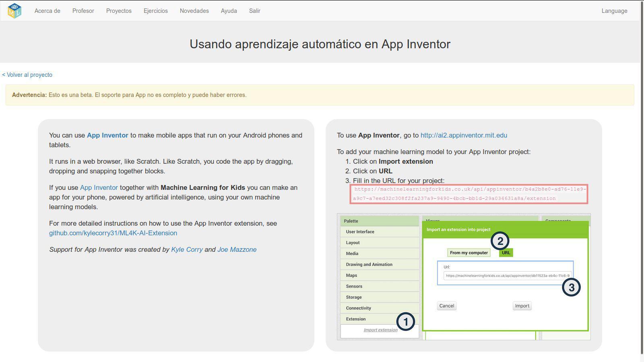Open github.com/kylecorry31/ML4K-AI-Extension link
Screen dimensions: 644x362
point(113,233)
